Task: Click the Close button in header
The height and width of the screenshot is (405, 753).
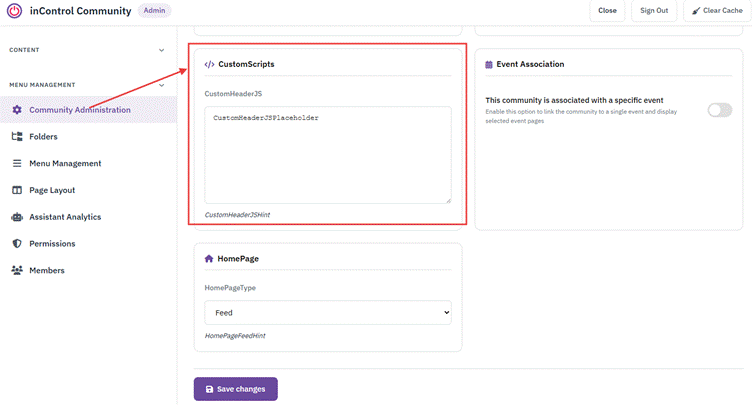Action: click(x=607, y=11)
